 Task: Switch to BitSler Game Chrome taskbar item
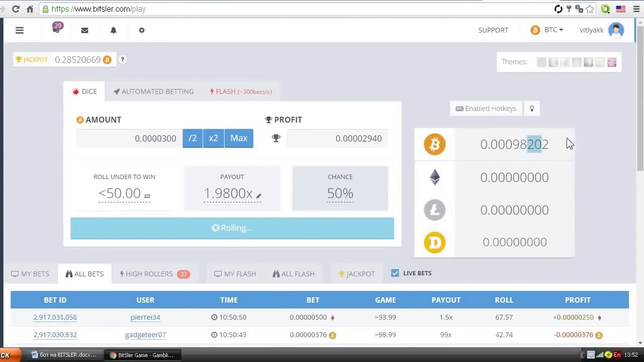[x=142, y=355]
